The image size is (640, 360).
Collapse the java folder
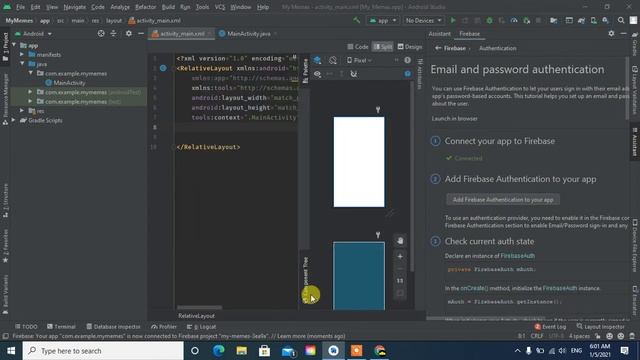tap(22, 64)
